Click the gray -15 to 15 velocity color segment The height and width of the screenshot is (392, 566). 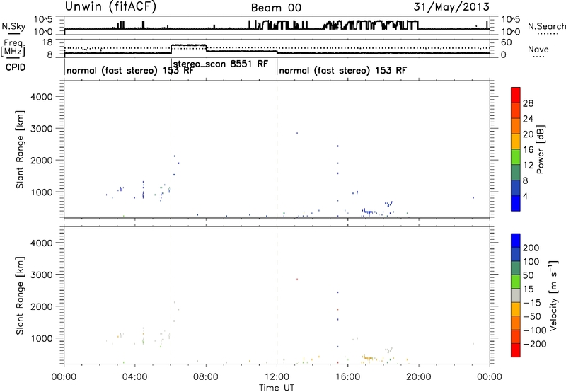(x=516, y=295)
